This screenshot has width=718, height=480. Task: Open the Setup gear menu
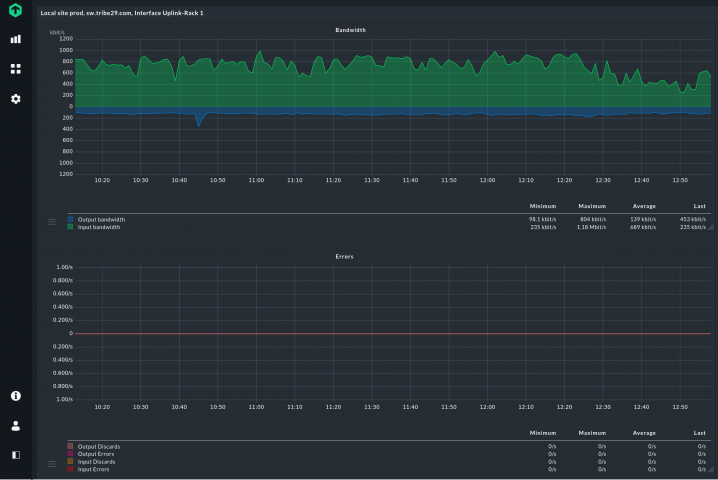(15, 99)
